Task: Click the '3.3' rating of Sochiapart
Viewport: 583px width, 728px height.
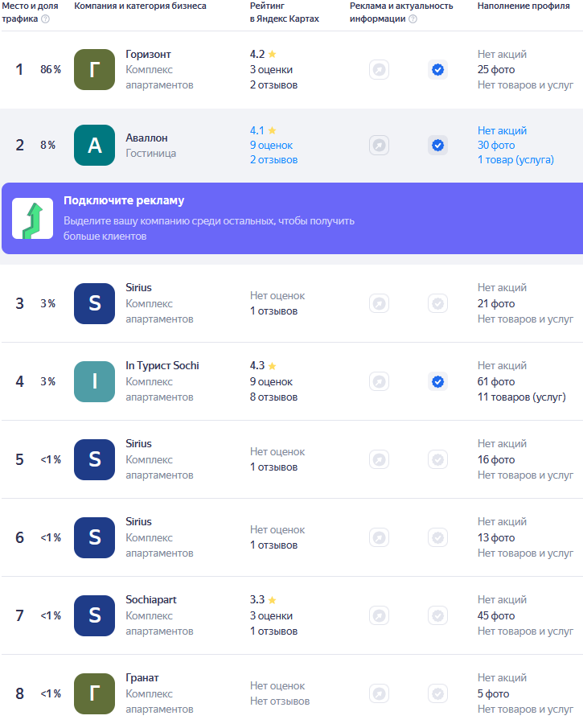Action: pyautogui.click(x=257, y=600)
